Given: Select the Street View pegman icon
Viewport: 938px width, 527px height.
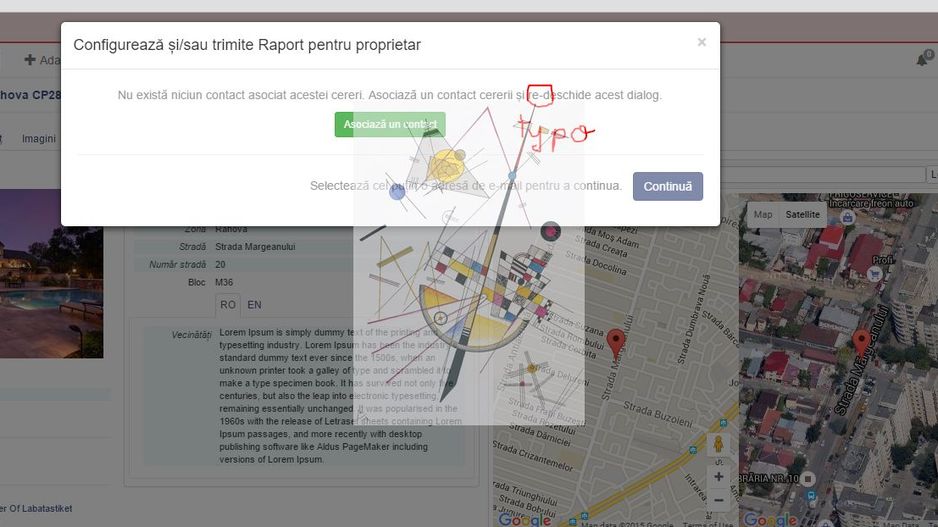Looking at the screenshot, I should point(717,443).
